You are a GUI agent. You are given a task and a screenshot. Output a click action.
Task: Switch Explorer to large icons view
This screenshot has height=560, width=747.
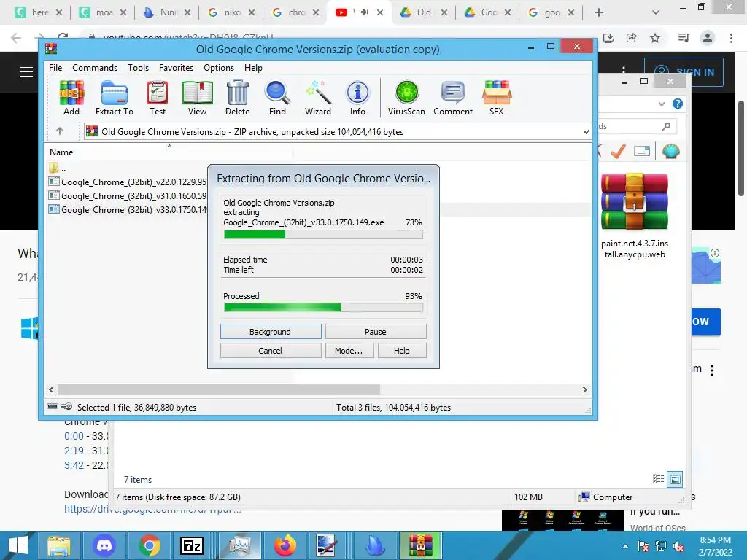[675, 479]
